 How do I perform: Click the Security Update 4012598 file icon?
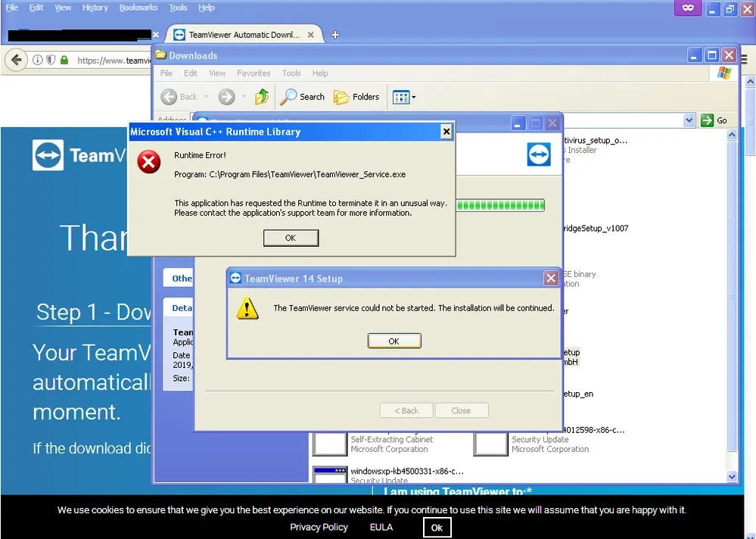point(490,444)
